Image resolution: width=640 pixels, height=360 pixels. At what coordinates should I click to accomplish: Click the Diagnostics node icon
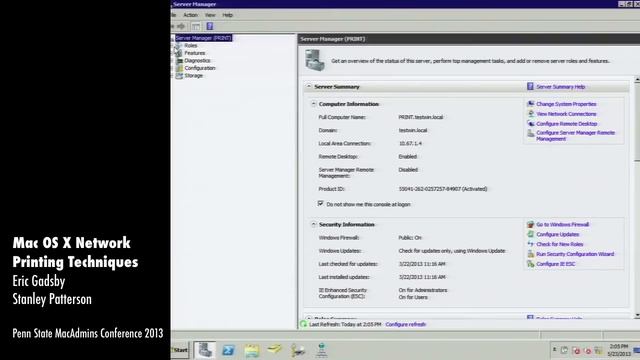click(179, 60)
